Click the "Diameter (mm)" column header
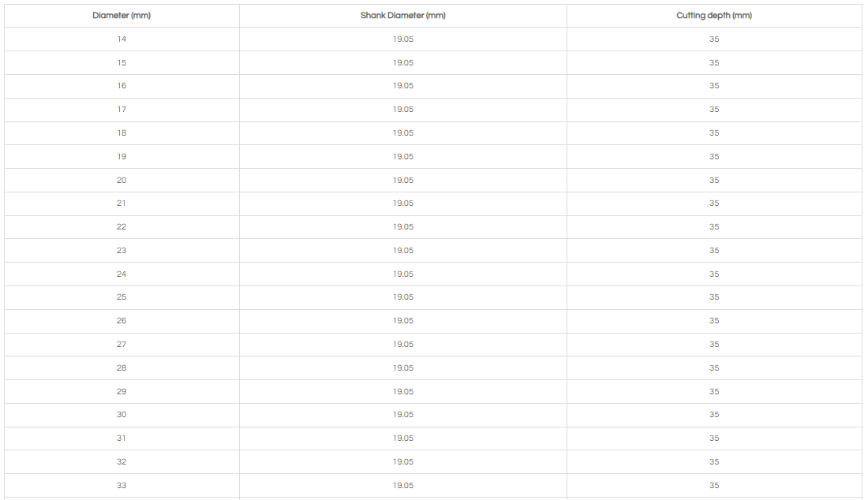The image size is (868, 500). tap(122, 16)
